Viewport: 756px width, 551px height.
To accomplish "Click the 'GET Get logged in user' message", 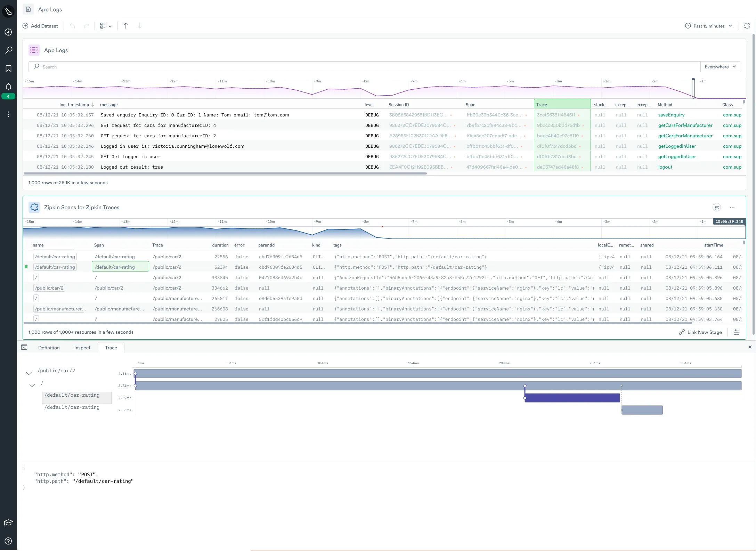I will tap(130, 156).
